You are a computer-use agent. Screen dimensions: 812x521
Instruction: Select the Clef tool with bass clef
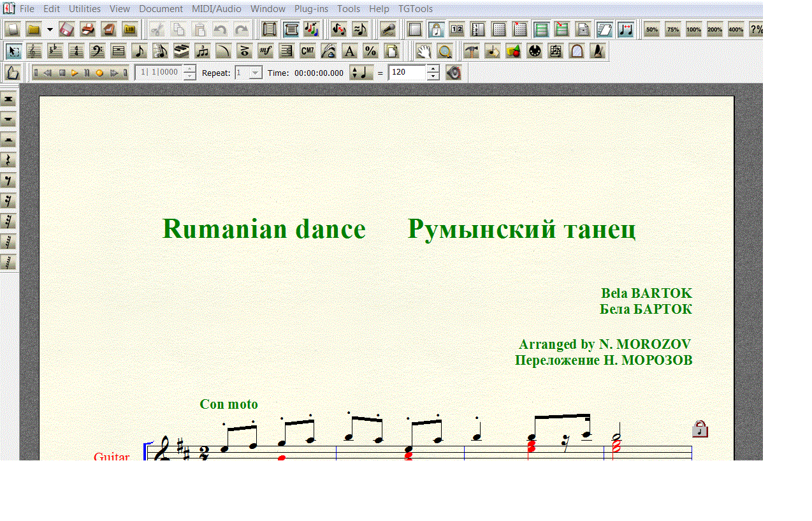[98, 51]
